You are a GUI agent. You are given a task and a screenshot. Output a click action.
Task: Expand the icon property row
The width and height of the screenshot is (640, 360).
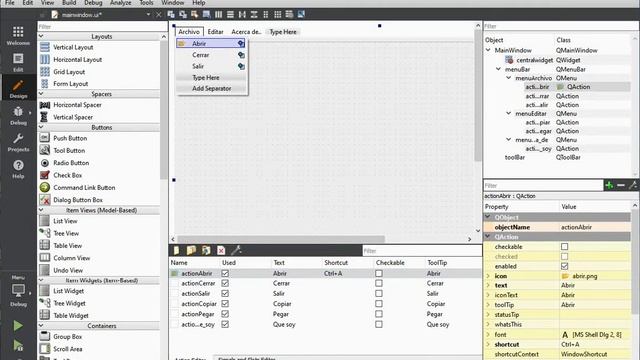[x=488, y=276]
